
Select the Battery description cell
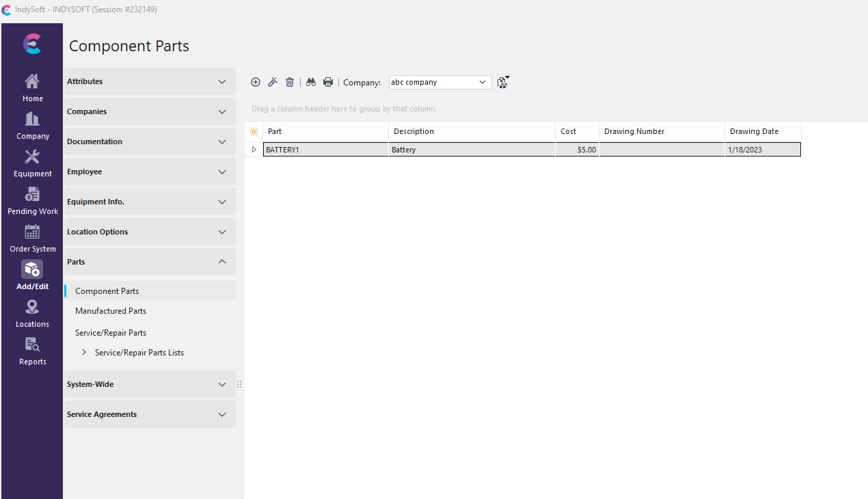pos(472,150)
